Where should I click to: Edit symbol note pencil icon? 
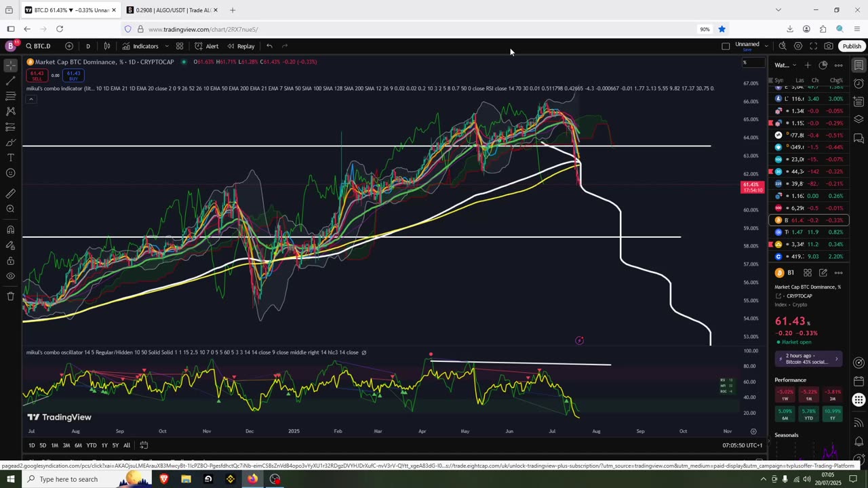pyautogui.click(x=823, y=272)
